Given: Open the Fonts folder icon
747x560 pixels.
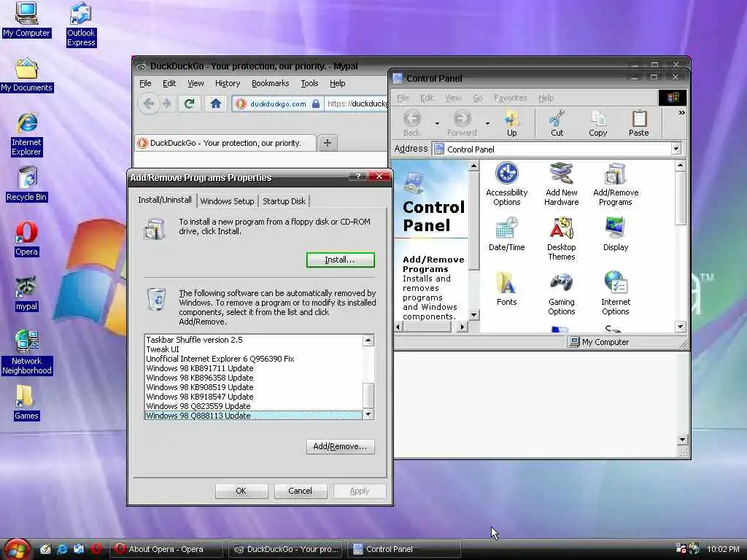Looking at the screenshot, I should click(506, 289).
